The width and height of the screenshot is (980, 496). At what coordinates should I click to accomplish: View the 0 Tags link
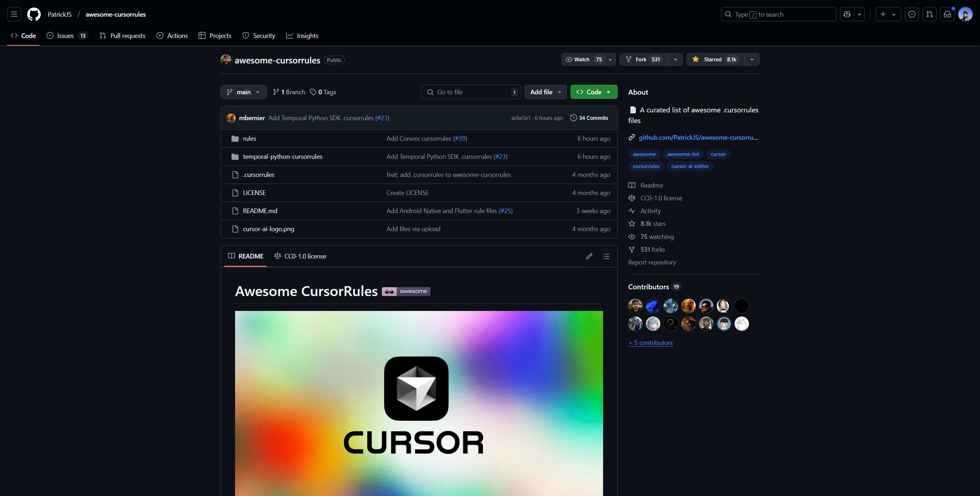323,92
